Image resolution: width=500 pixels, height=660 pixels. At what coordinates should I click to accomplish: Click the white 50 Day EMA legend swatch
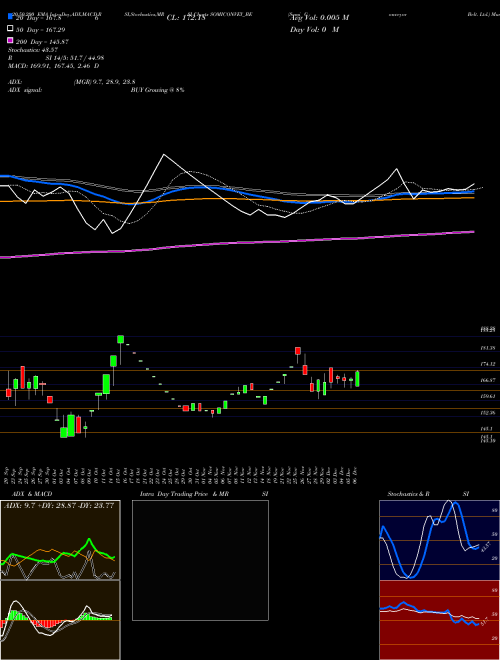[x=10, y=29]
